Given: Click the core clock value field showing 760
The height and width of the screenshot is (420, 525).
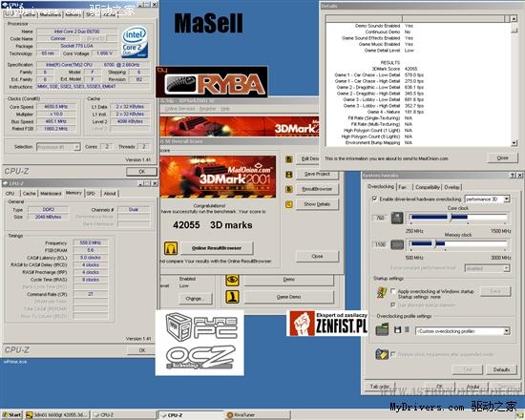Looking at the screenshot, I should [380, 218].
